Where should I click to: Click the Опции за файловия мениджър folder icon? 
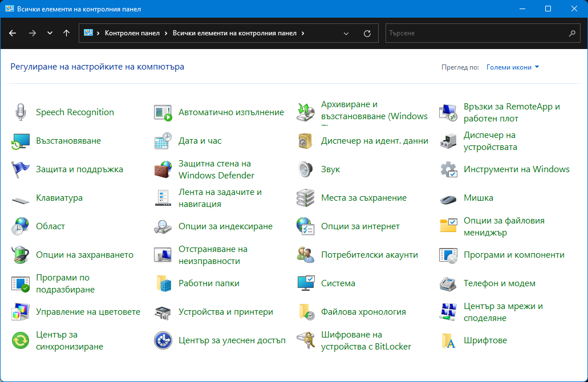[x=448, y=226]
